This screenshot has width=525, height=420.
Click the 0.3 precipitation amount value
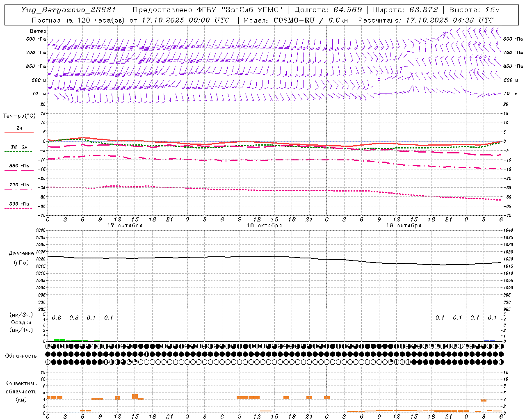74,318
